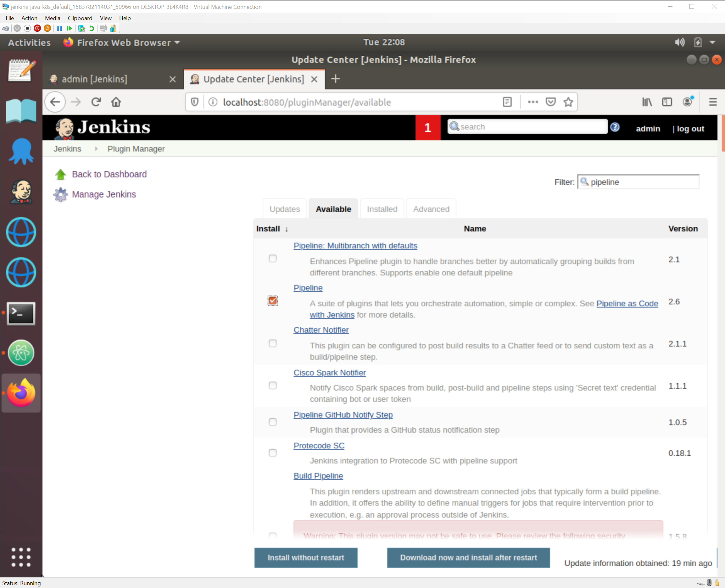725x588 pixels.
Task: Click Install without restart button
Action: (306, 557)
